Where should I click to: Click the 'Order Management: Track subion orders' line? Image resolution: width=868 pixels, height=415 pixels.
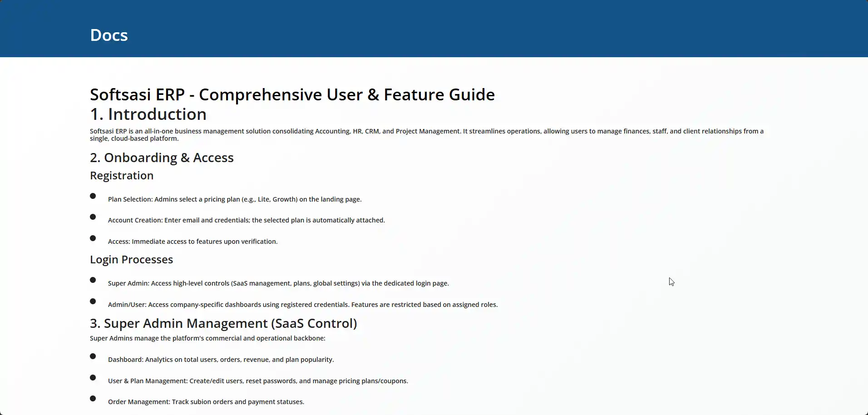click(x=206, y=402)
